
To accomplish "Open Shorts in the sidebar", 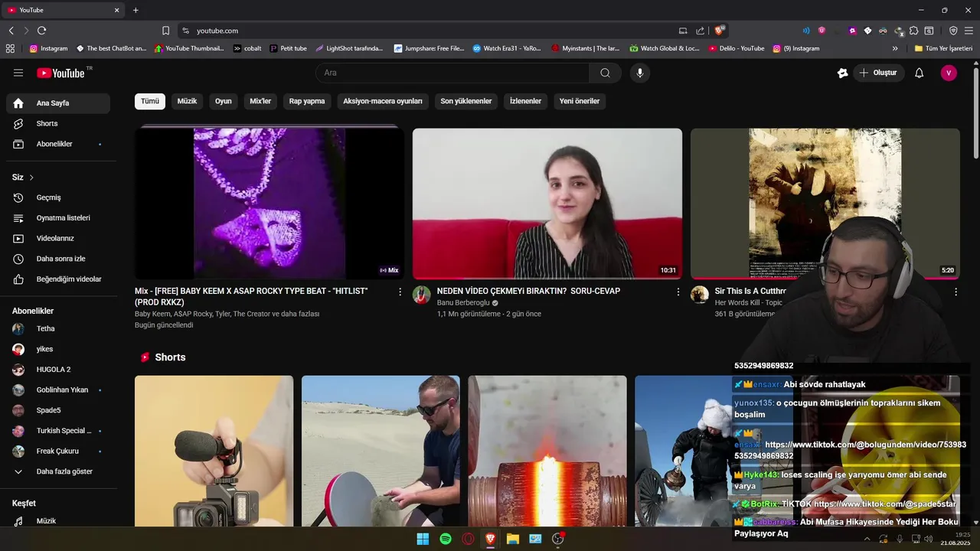I will tap(58, 123).
